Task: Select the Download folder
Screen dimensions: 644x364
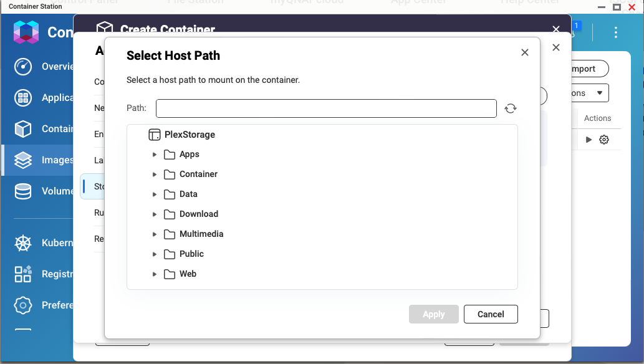Action: pyautogui.click(x=191, y=214)
